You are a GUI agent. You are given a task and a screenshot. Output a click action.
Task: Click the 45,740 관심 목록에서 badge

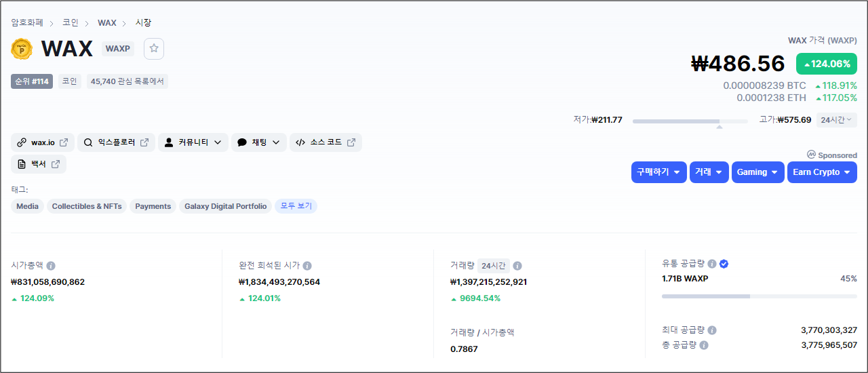tap(127, 81)
